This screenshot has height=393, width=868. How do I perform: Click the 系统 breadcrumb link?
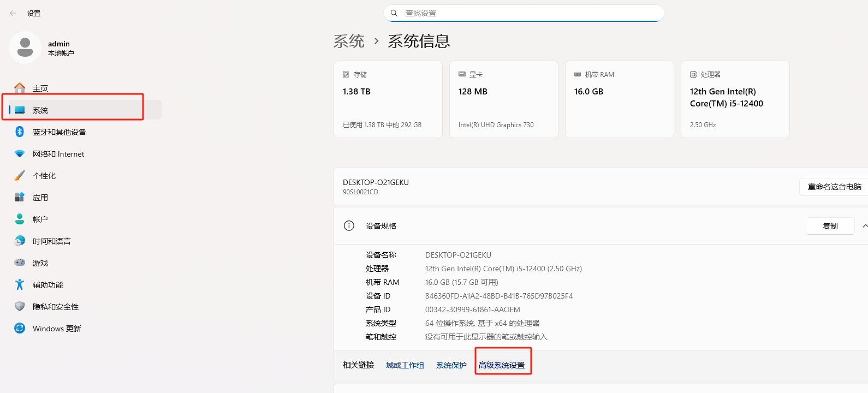coord(349,41)
